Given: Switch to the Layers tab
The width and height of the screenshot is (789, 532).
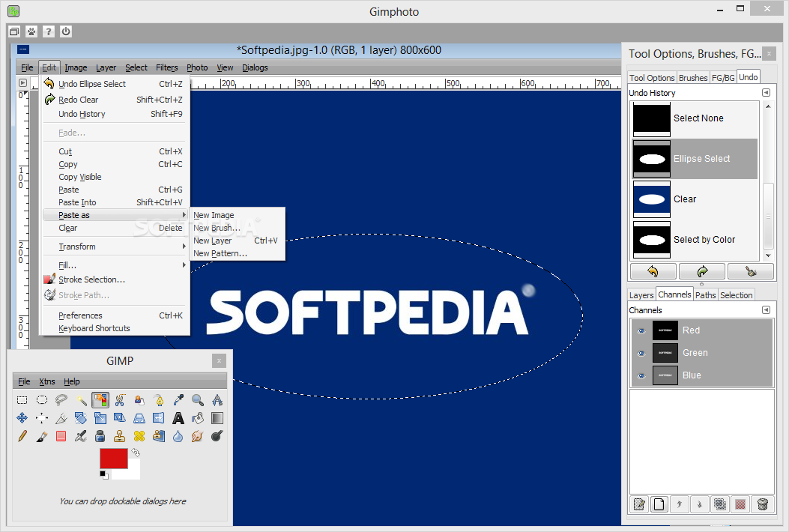Looking at the screenshot, I should [x=641, y=295].
